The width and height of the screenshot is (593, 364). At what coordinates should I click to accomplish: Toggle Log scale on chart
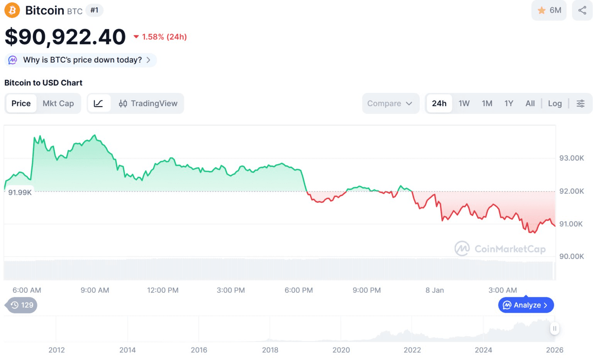click(x=555, y=103)
